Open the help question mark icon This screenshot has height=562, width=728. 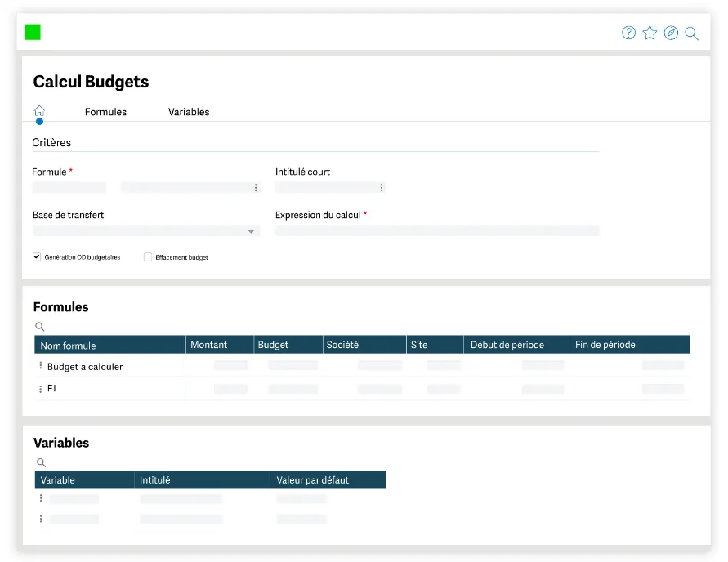[628, 33]
